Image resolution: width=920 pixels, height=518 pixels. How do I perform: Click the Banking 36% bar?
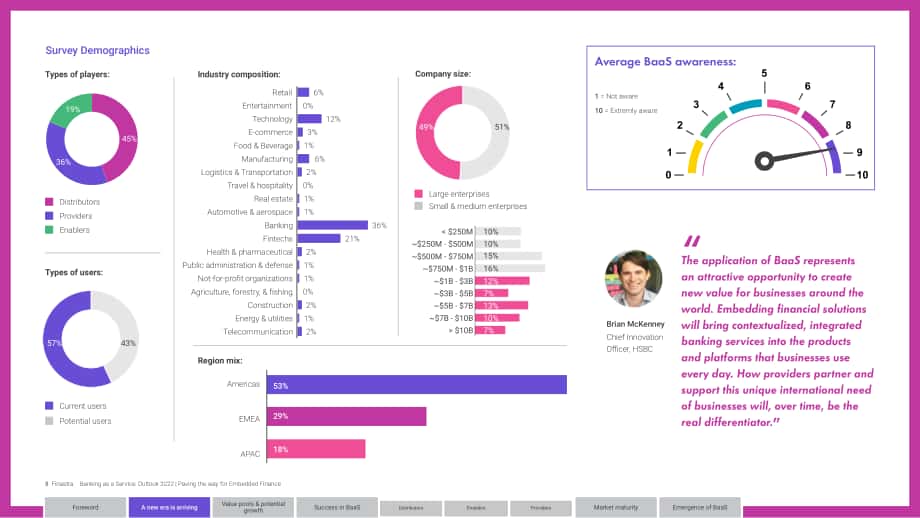[333, 225]
